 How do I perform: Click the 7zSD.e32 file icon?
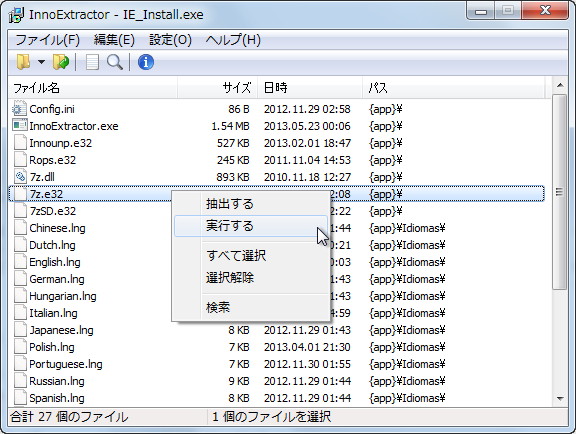click(x=20, y=211)
